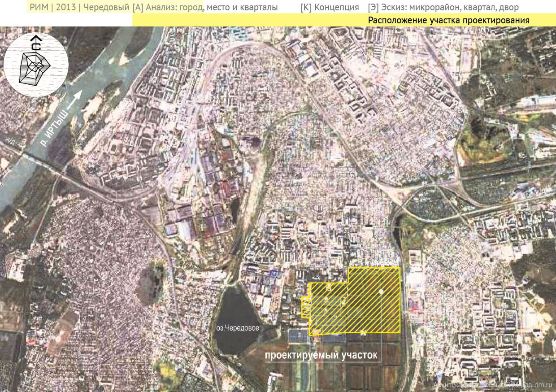Viewport: 556px width, 392px height.
Task: Click the Чередовый project title in header
Action: coord(107,8)
